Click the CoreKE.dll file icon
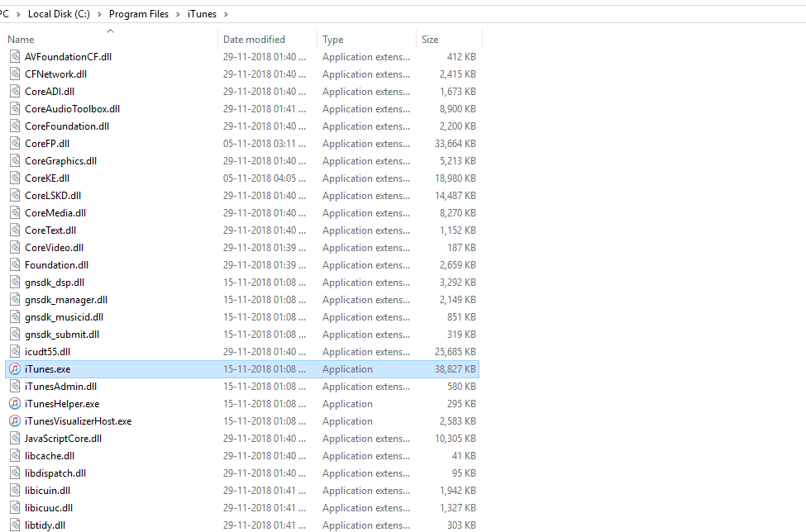The width and height of the screenshot is (806, 532). (15, 178)
